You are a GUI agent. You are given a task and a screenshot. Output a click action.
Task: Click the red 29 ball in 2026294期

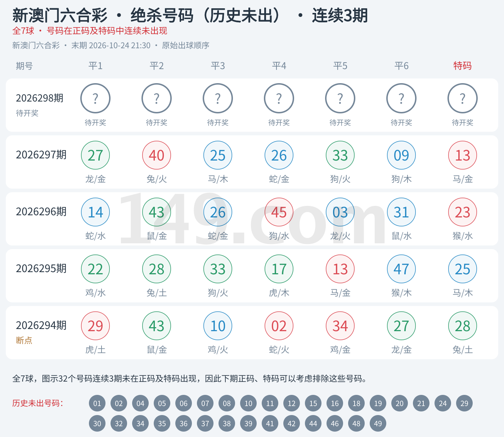(95, 326)
